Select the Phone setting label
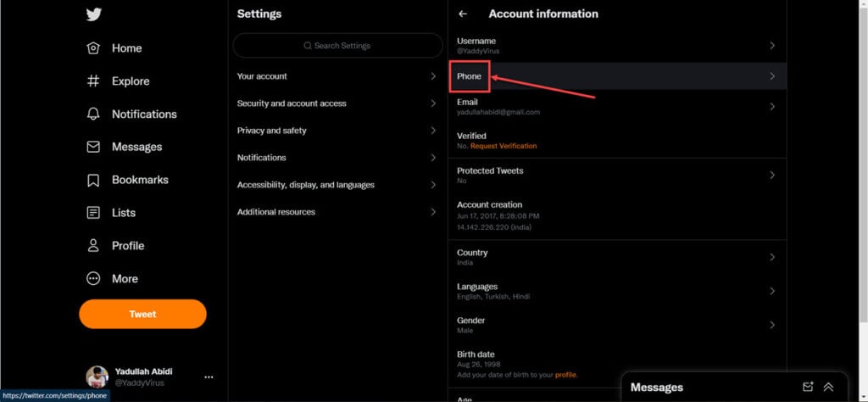This screenshot has height=402, width=868. tap(469, 76)
